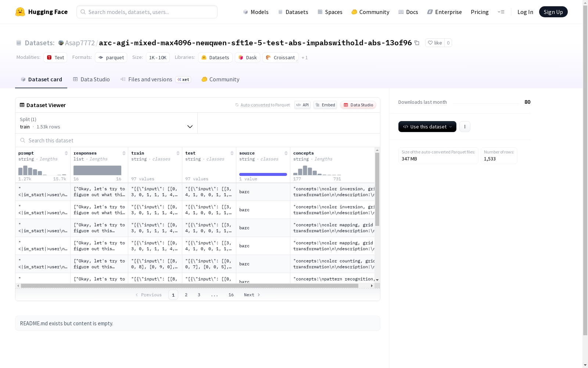Copy the dataset name with copy icon
588x368 pixels.
tap(417, 43)
